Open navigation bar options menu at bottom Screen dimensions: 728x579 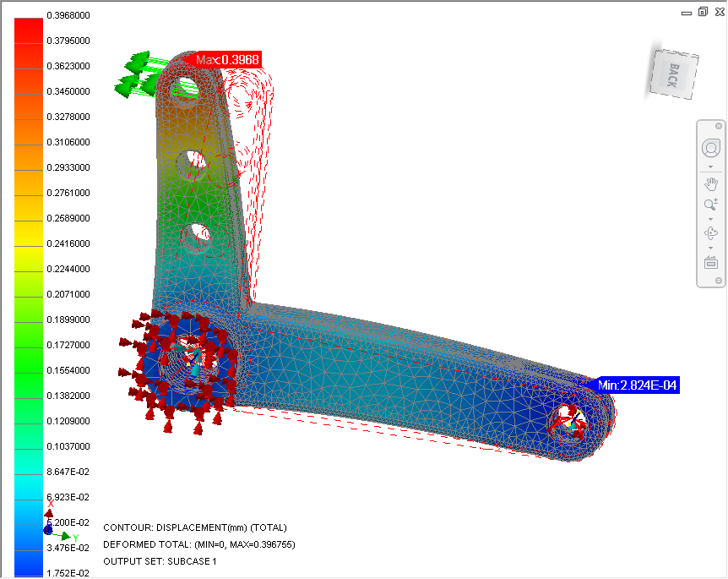pyautogui.click(x=718, y=281)
